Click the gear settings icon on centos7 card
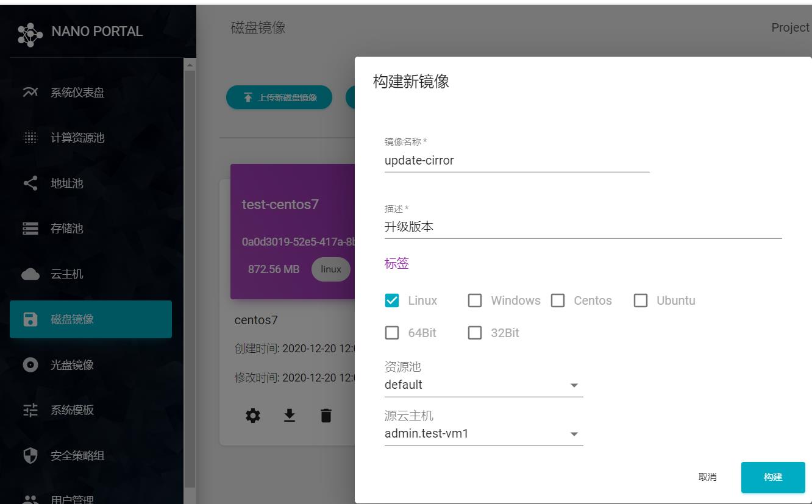The width and height of the screenshot is (812, 504). coord(252,416)
